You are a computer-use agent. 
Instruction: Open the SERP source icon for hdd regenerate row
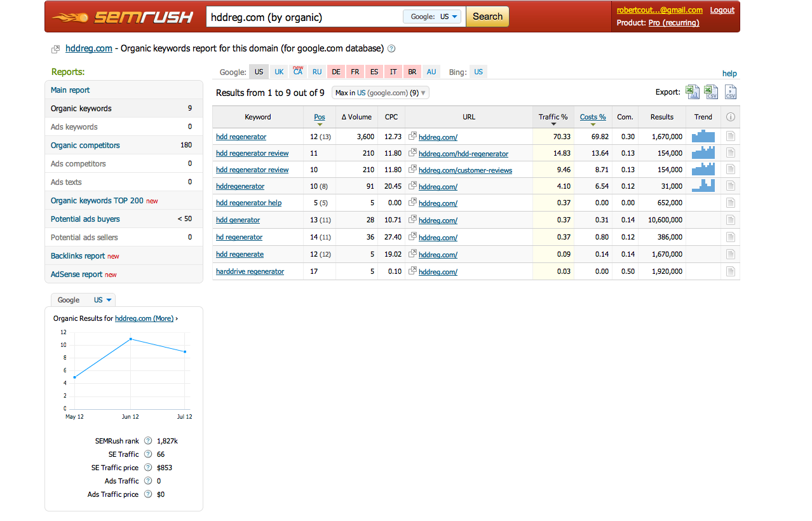[x=731, y=254]
